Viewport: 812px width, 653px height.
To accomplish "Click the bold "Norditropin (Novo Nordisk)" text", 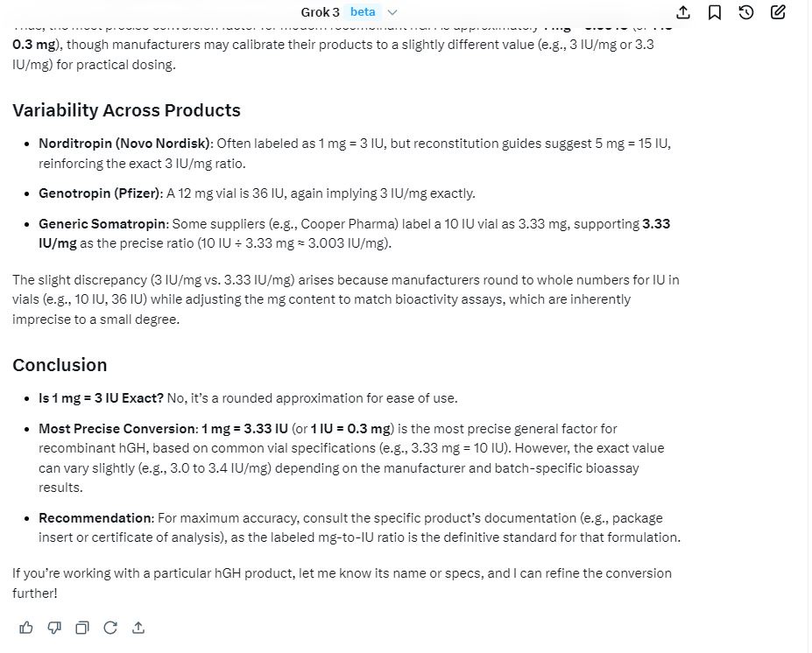I will [x=124, y=144].
